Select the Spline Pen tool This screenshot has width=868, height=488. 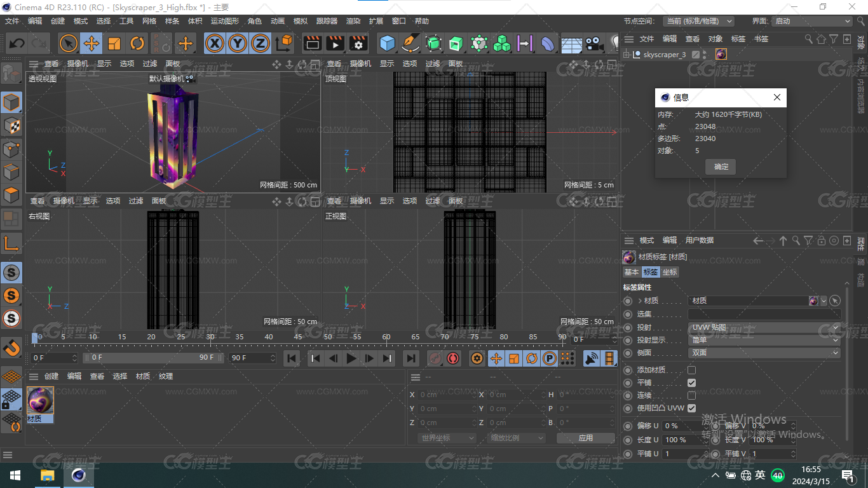410,43
